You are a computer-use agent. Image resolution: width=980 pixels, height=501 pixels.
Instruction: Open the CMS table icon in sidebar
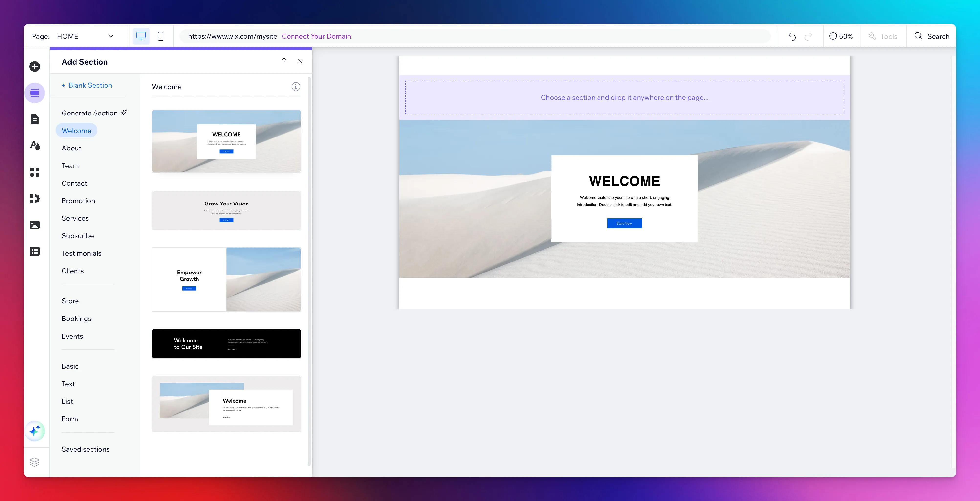click(x=35, y=252)
